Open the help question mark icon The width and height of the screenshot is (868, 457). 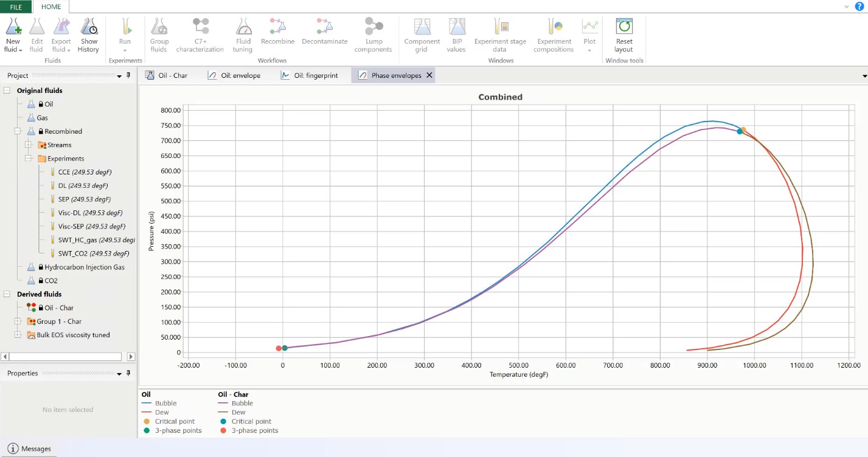pos(859,6)
